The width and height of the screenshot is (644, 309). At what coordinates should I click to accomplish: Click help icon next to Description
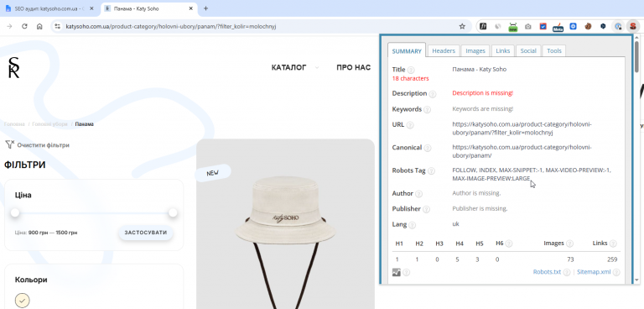[433, 94]
